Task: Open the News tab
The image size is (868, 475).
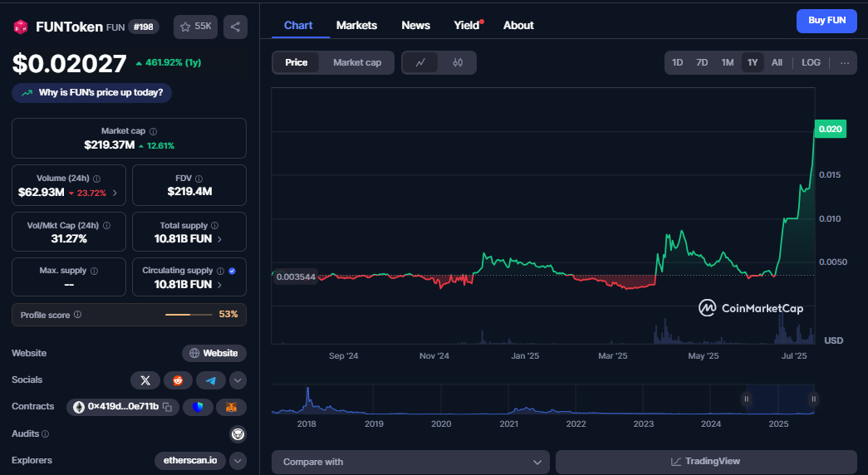Action: (x=415, y=25)
